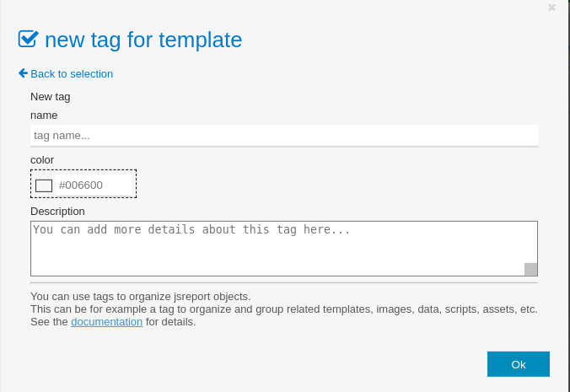Focus the tag name input field
Screen dimensions: 570x392
[283, 135]
